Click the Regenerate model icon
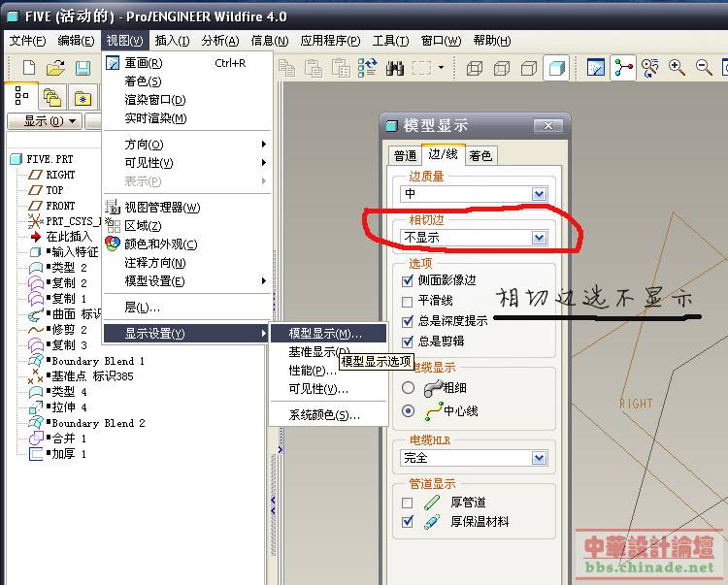 368,68
